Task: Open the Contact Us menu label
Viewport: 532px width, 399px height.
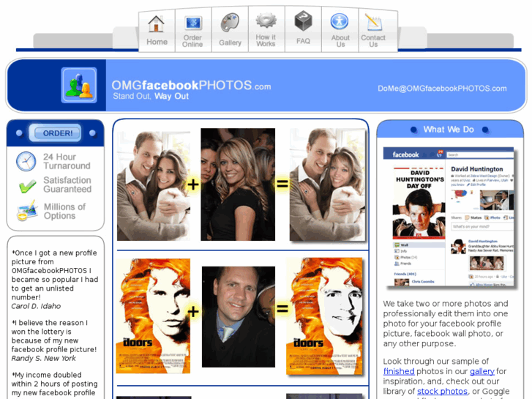Action: [373, 41]
